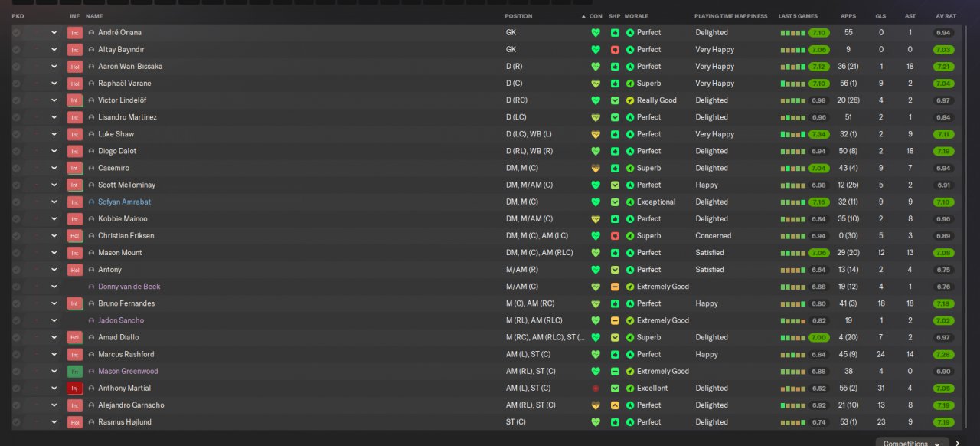Click the morale icon for Raphaël Varane

coord(630,84)
